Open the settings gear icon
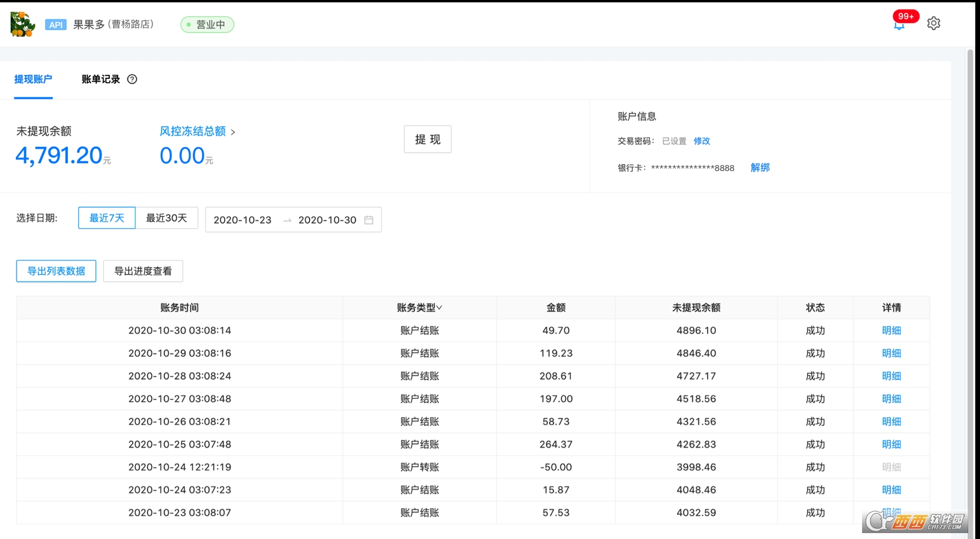This screenshot has height=539, width=980. [x=934, y=23]
